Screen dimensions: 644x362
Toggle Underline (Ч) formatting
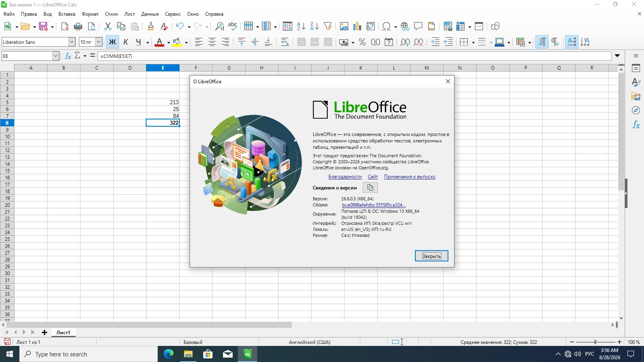(138, 42)
